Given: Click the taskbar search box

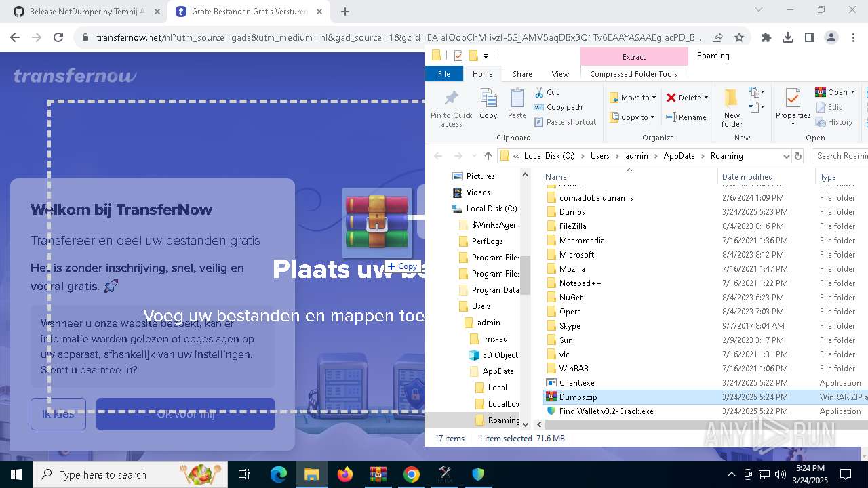Looking at the screenshot, I should [130, 474].
